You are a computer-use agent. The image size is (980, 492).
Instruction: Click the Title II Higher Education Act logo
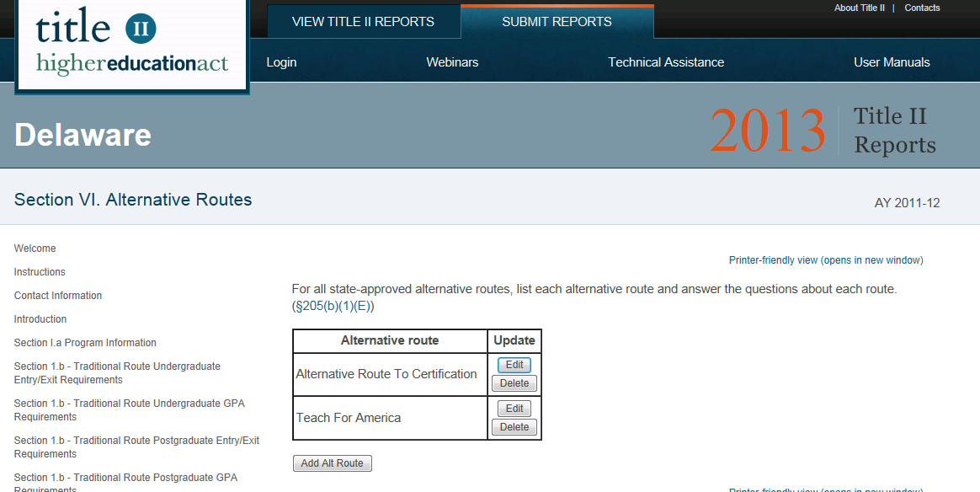[x=132, y=45]
